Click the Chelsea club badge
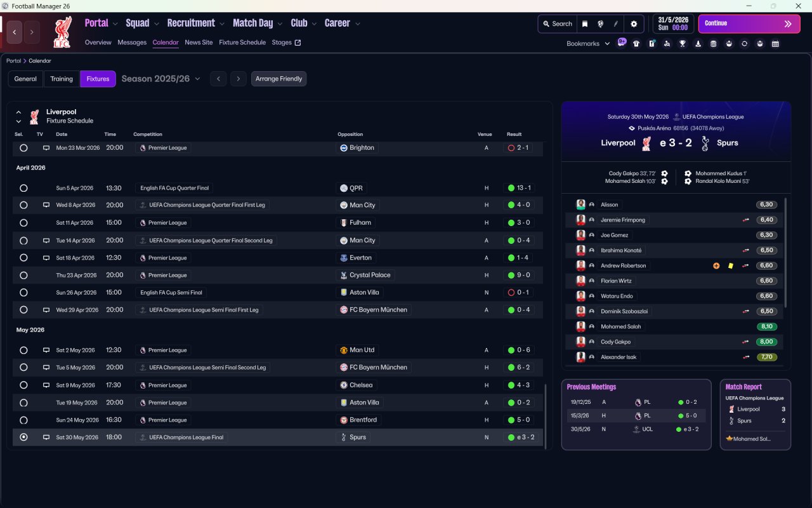This screenshot has height=508, width=812. tap(344, 385)
